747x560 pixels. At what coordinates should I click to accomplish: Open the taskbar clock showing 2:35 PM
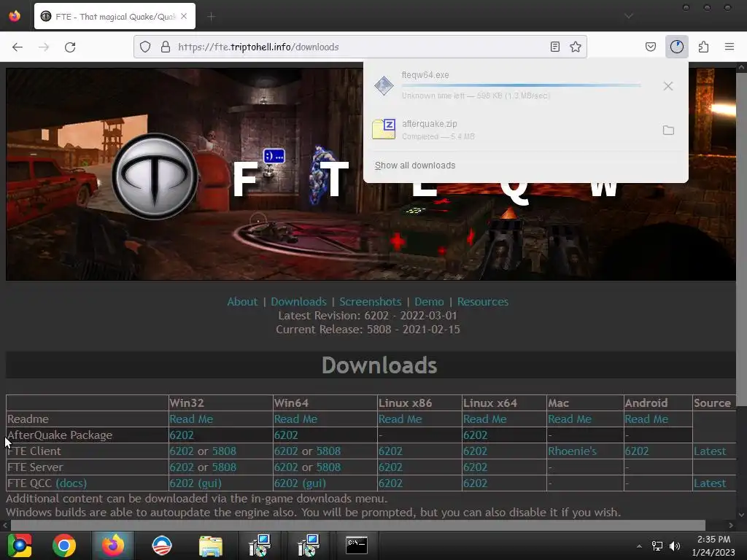713,545
